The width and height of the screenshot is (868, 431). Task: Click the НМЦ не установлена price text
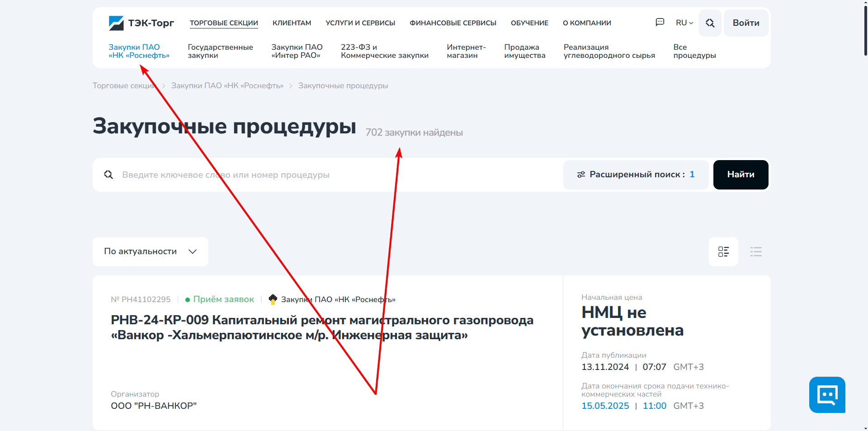(x=632, y=321)
